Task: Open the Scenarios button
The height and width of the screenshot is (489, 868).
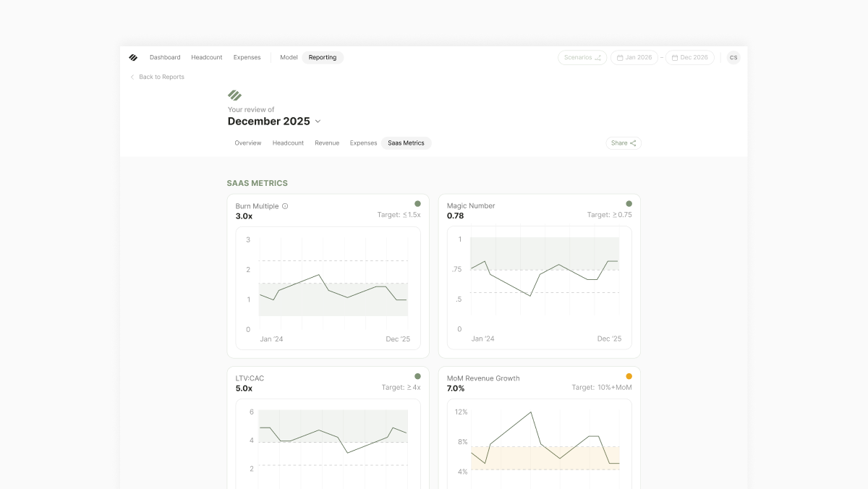Action: pos(582,57)
